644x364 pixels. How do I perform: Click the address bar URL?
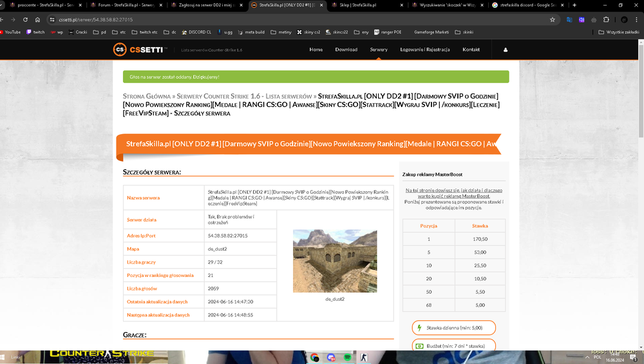tap(96, 20)
